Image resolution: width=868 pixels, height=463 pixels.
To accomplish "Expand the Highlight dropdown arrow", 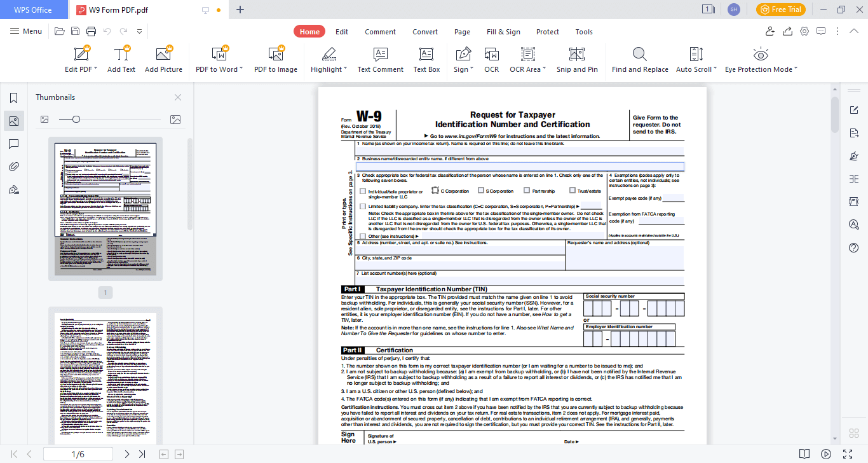I will [345, 69].
